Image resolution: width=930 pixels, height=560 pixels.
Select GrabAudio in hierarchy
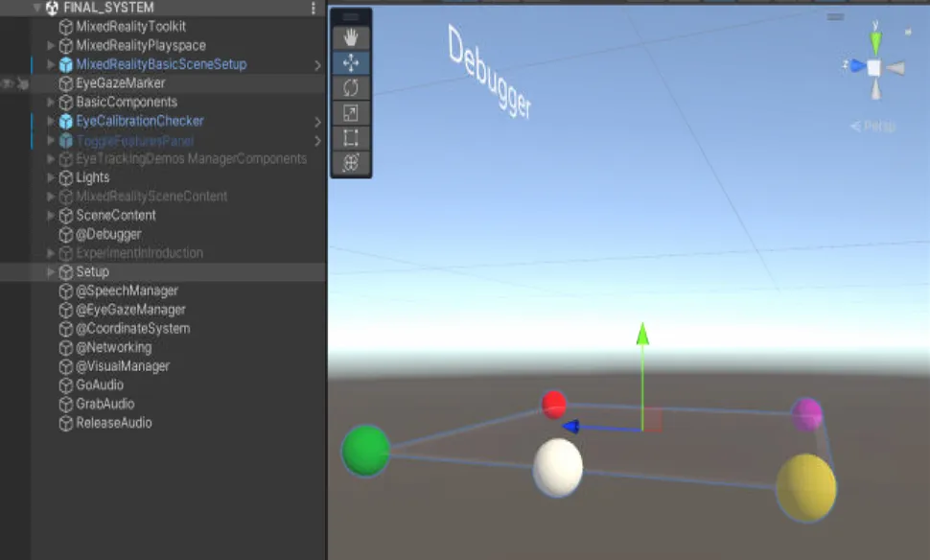coord(105,404)
